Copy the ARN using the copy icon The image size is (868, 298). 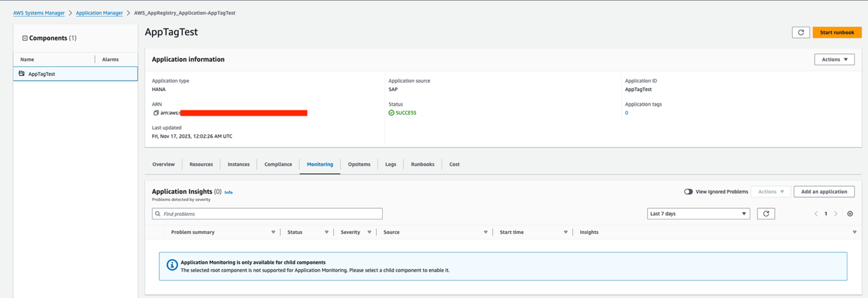(156, 113)
